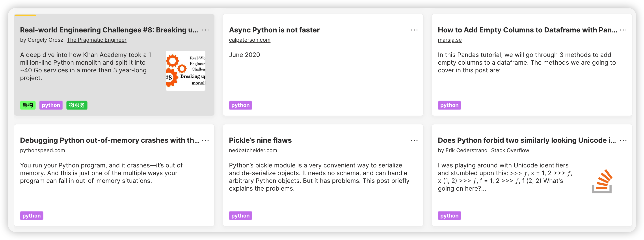Open the 'Async Python is not faster' title
The image size is (644, 240).
point(274,30)
